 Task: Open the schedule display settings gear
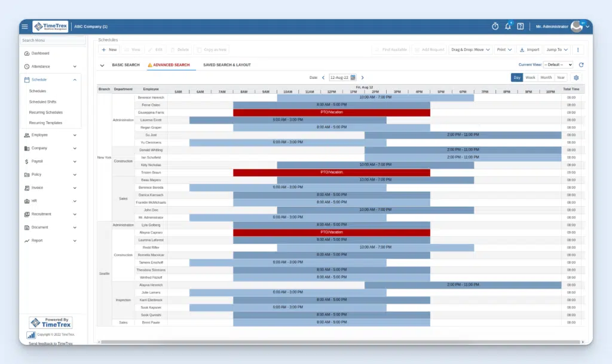coord(576,77)
